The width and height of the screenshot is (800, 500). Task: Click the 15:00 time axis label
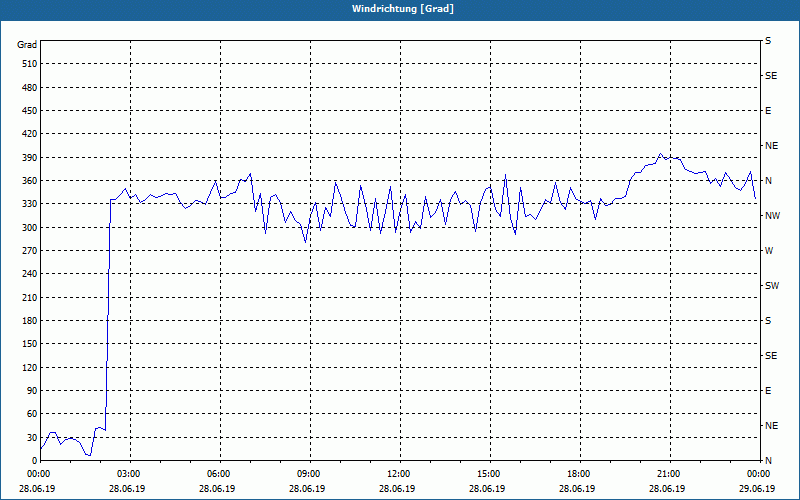(488, 473)
